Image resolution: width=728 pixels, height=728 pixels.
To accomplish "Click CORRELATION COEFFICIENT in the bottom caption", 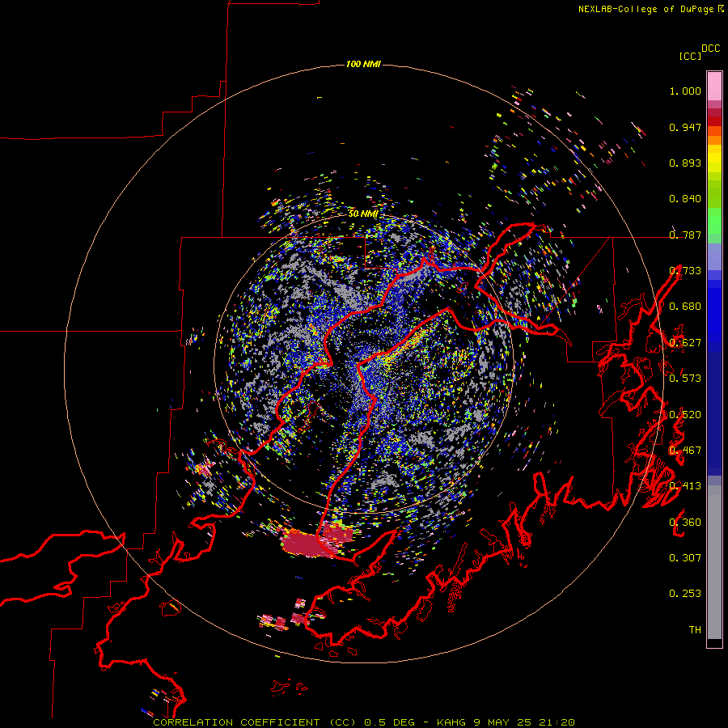I will click(x=236, y=722).
